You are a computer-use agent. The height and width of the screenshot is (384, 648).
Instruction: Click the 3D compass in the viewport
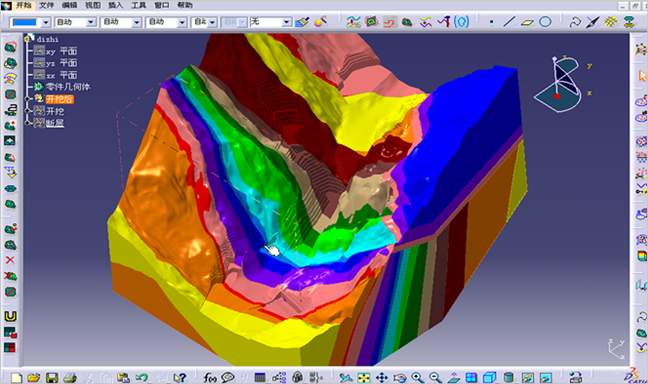point(559,85)
